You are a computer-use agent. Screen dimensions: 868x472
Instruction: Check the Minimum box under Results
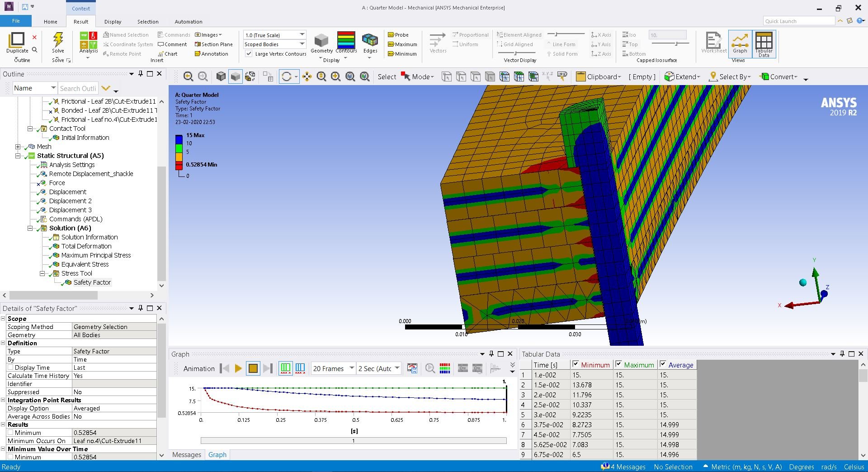point(10,433)
